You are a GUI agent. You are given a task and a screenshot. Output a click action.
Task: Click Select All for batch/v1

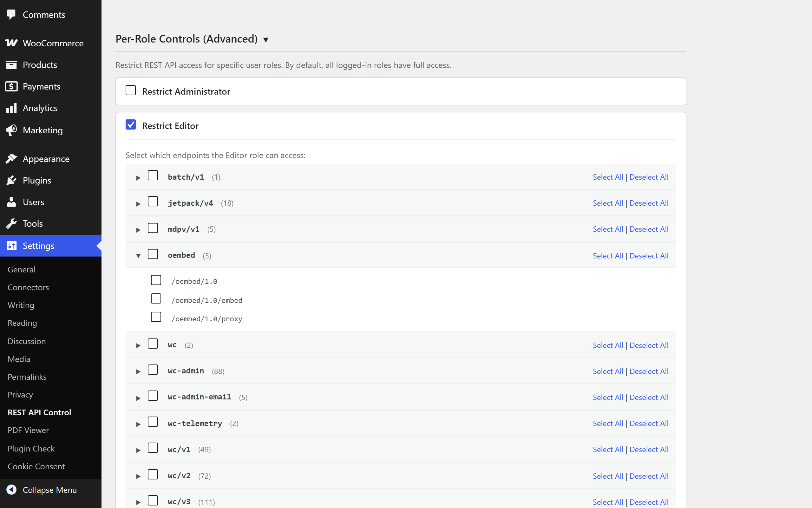coord(608,177)
